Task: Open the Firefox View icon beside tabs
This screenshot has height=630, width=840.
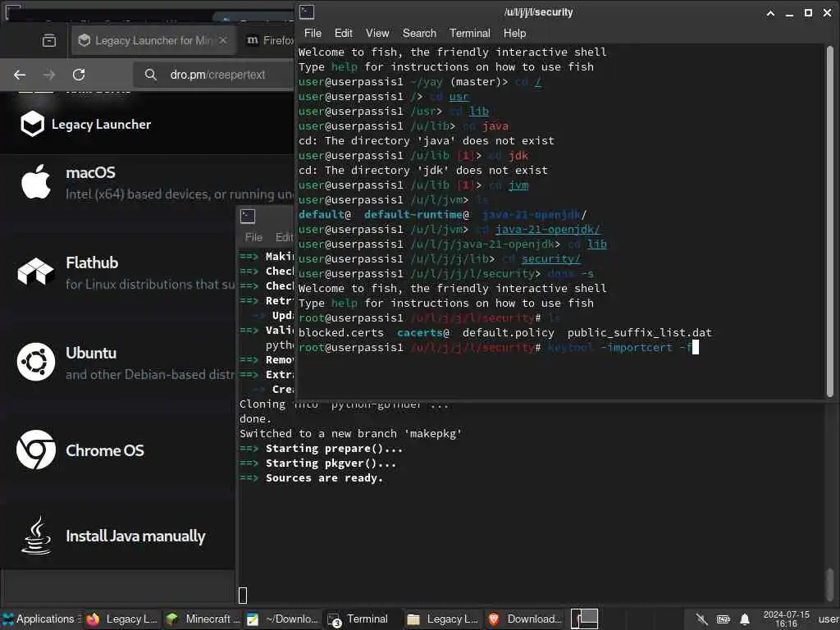Action: point(48,40)
